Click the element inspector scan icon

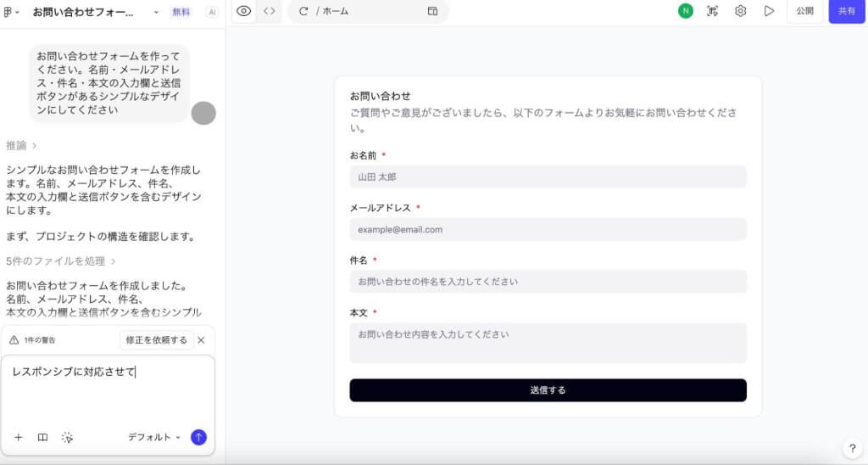712,11
